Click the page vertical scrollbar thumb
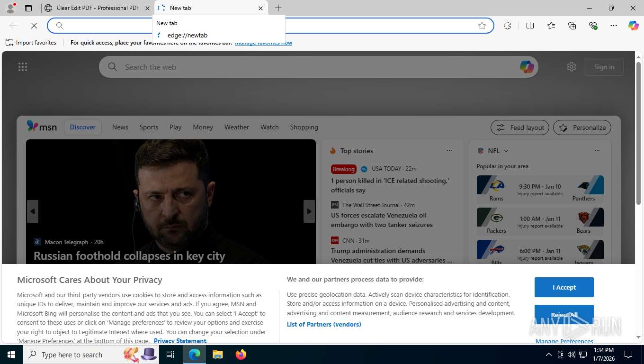644x364 pixels. [638, 133]
